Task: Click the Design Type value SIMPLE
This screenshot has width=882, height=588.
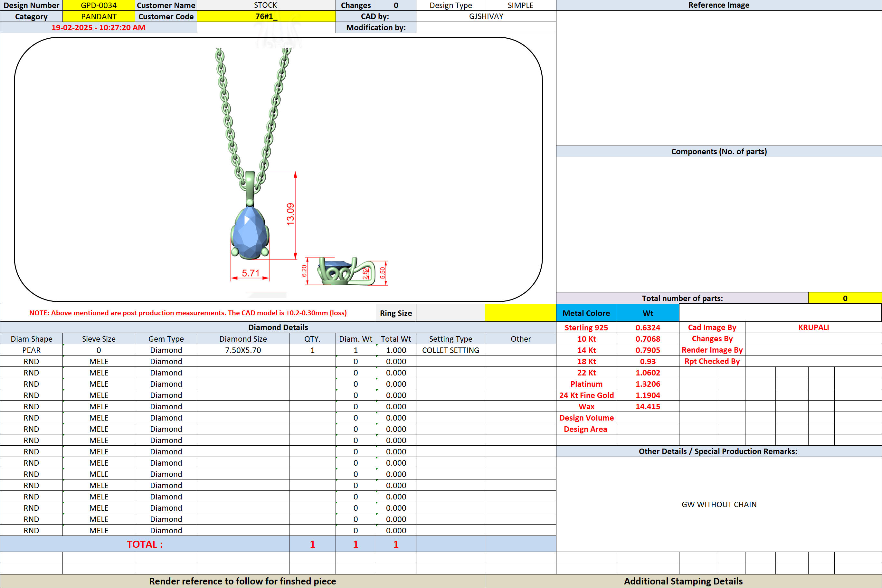Action: click(x=520, y=5)
